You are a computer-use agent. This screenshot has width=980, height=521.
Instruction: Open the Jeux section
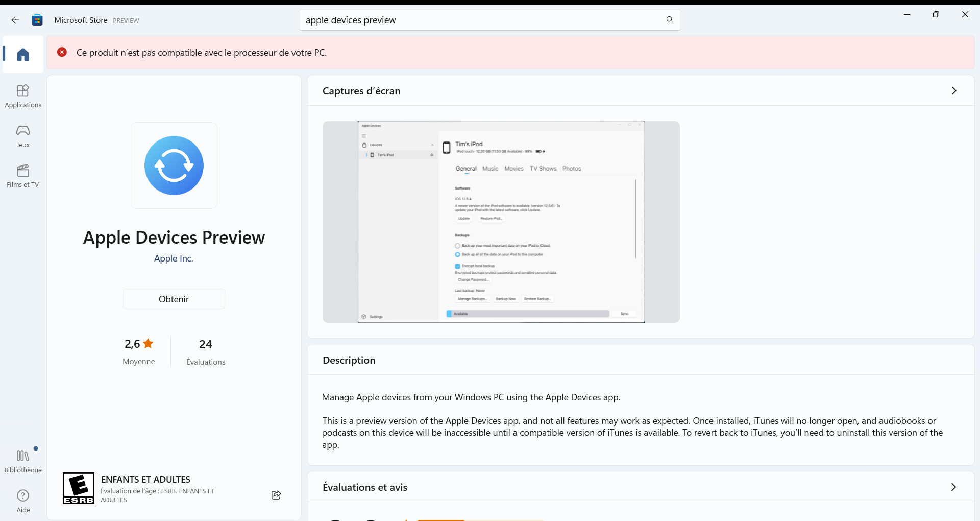[x=23, y=136]
